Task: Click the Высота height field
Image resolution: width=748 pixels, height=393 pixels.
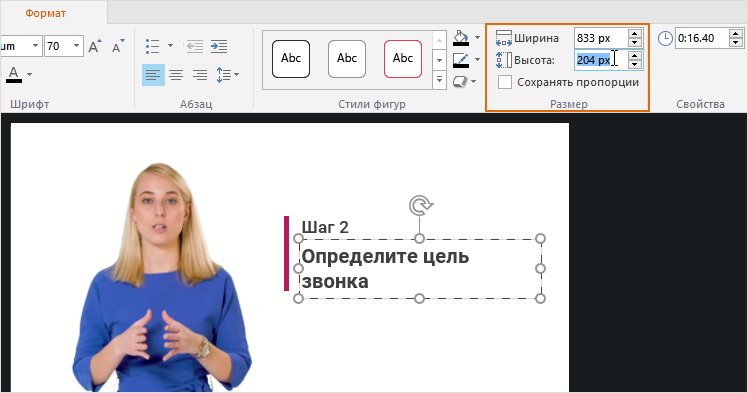Action: [x=601, y=60]
